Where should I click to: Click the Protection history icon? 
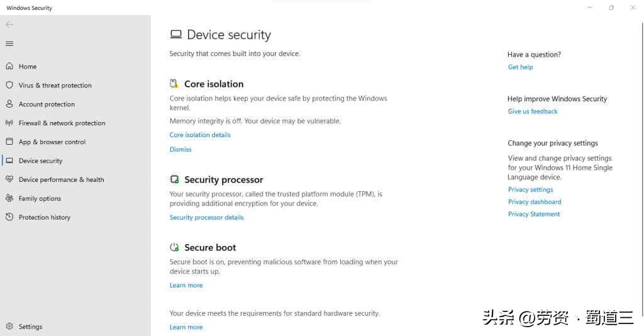9,217
